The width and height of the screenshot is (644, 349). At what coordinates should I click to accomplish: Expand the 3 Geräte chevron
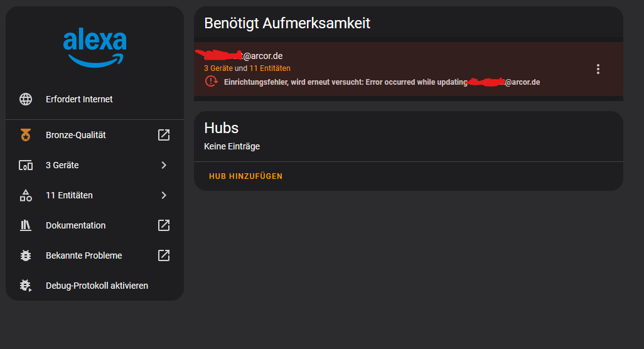point(164,165)
